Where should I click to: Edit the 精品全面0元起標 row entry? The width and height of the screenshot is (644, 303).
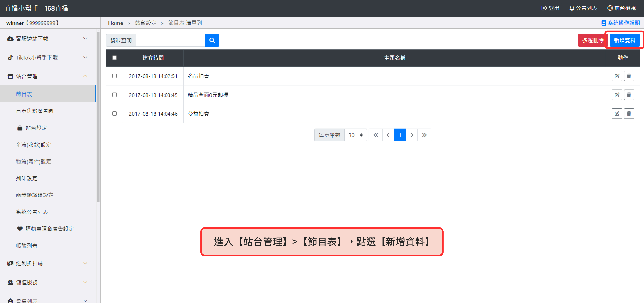point(617,95)
